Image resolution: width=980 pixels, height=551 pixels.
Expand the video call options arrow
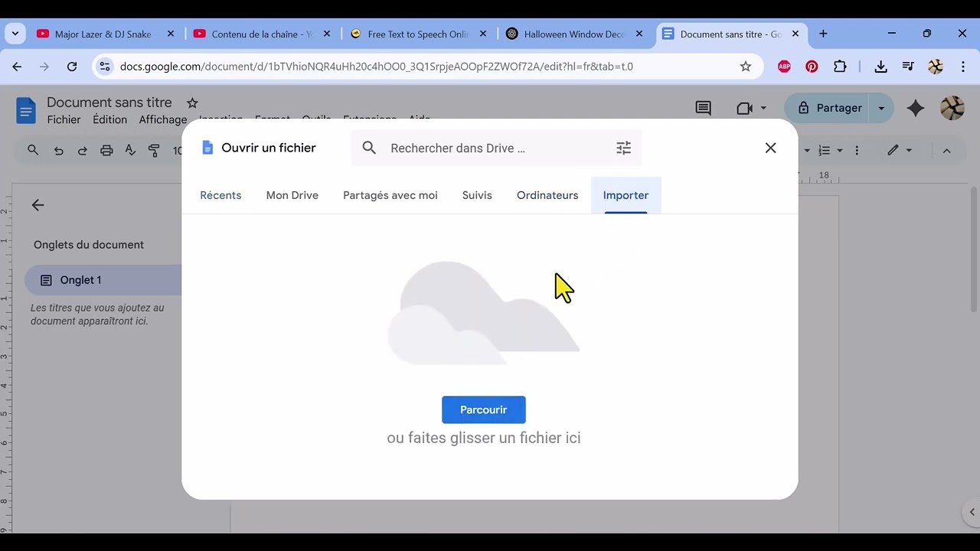coord(763,109)
